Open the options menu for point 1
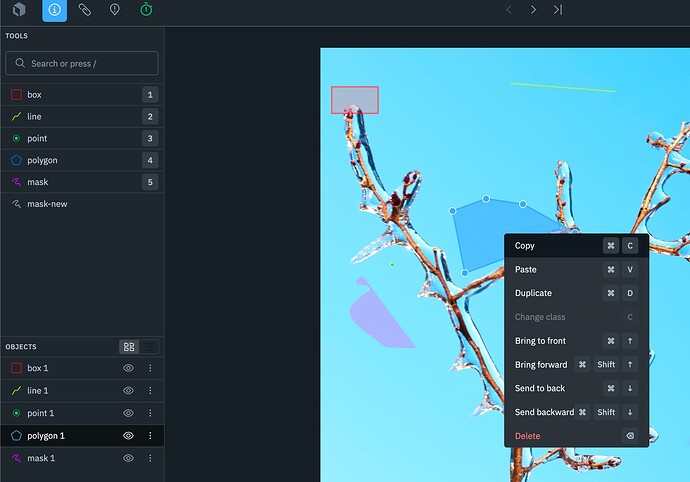The image size is (690, 482). click(150, 413)
